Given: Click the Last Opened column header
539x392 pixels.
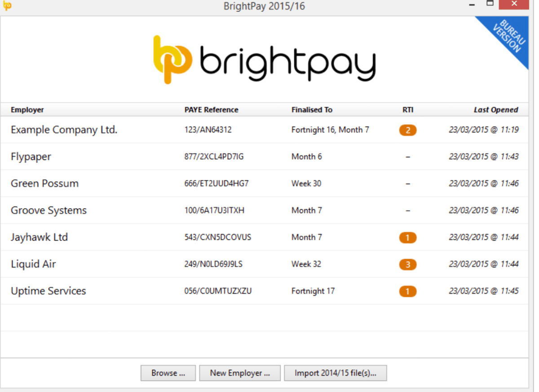Looking at the screenshot, I should coord(496,110).
